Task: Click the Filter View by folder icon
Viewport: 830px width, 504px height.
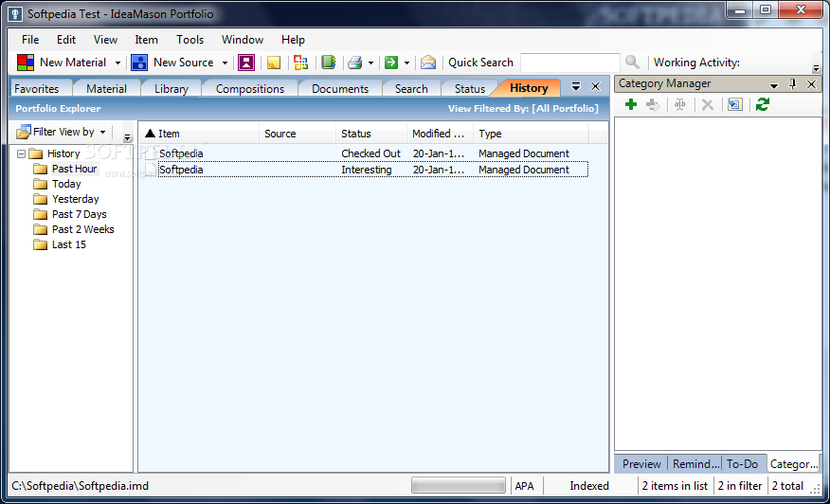Action: (24, 132)
